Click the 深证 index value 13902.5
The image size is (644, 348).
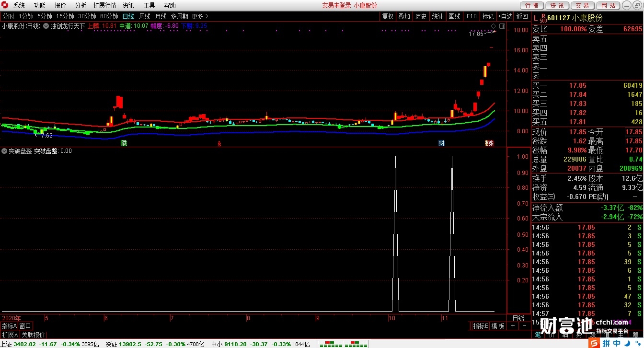tap(131, 344)
